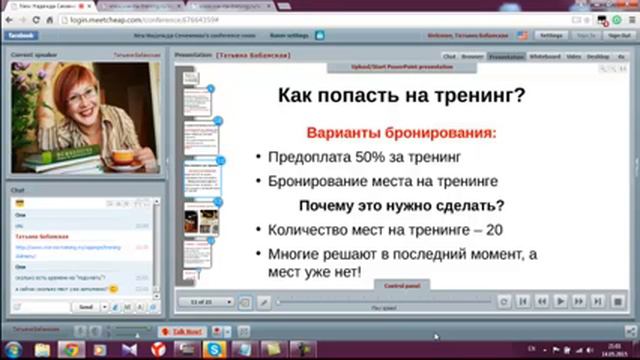Open the dropdown arrow next to Send
The width and height of the screenshot is (640, 360).
pos(104,307)
